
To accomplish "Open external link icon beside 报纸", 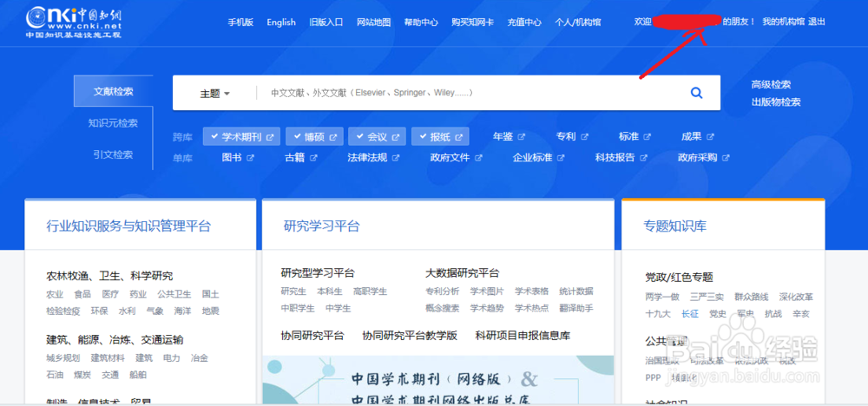I will (459, 136).
